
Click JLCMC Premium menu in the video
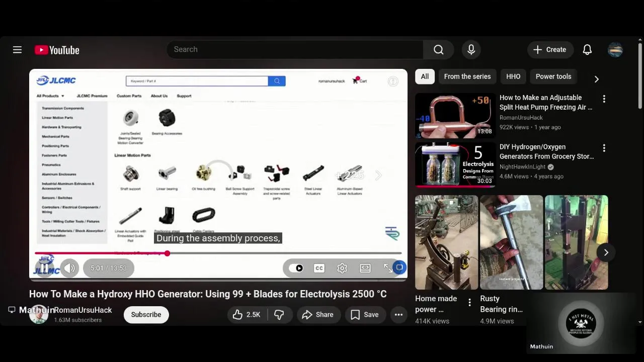[x=92, y=96]
